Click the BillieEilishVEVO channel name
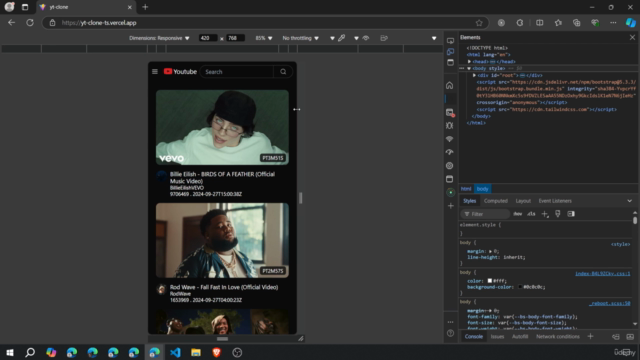This screenshot has height=360, width=640. tap(187, 188)
